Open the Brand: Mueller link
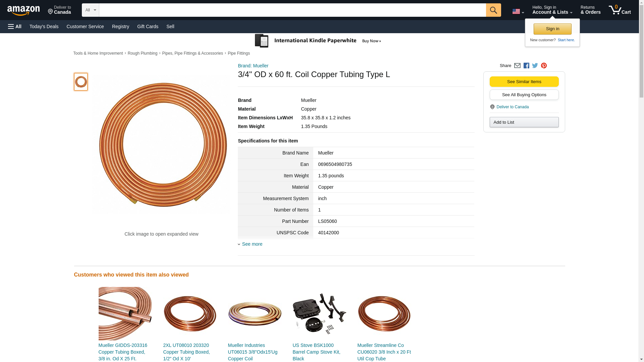This screenshot has width=644, height=362. click(x=253, y=66)
